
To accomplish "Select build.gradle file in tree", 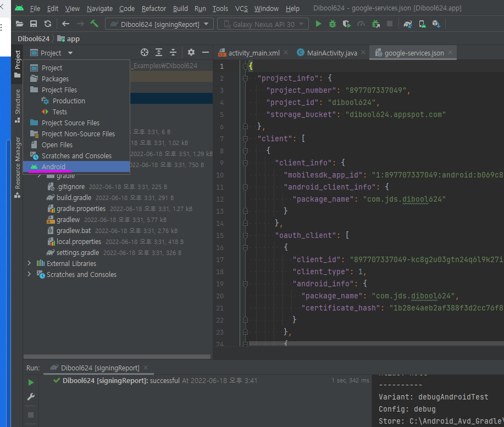I will click(x=74, y=198).
